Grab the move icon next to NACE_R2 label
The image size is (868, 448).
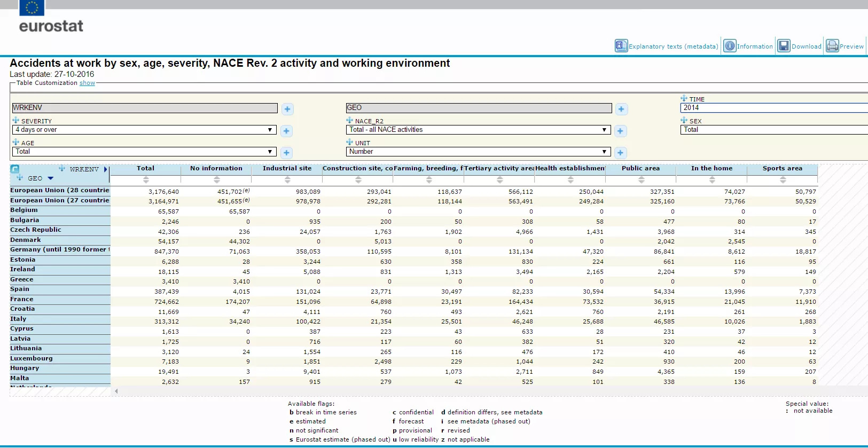(349, 120)
